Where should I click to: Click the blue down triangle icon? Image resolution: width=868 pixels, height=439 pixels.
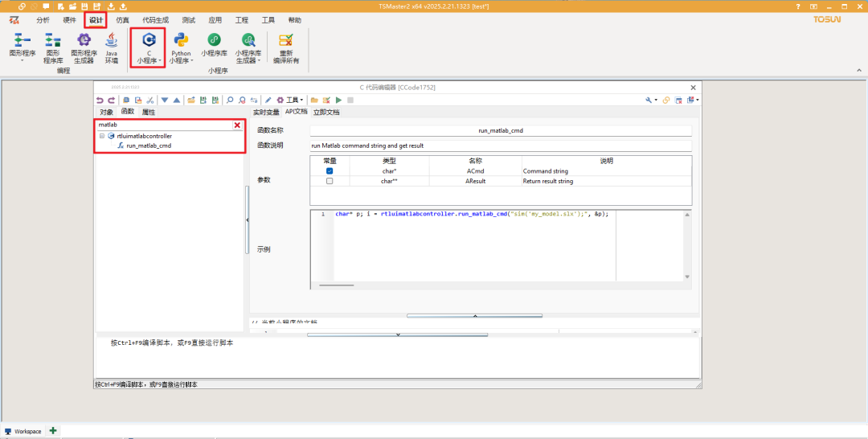(x=165, y=101)
